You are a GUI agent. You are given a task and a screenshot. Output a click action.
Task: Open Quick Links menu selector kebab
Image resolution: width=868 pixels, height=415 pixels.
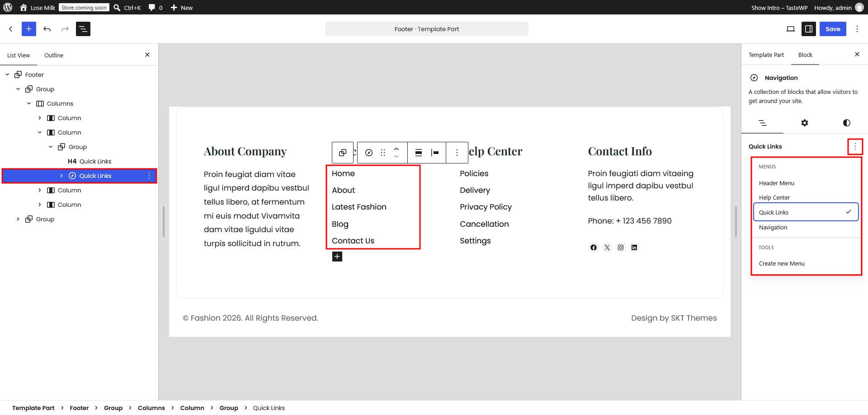pyautogui.click(x=855, y=146)
